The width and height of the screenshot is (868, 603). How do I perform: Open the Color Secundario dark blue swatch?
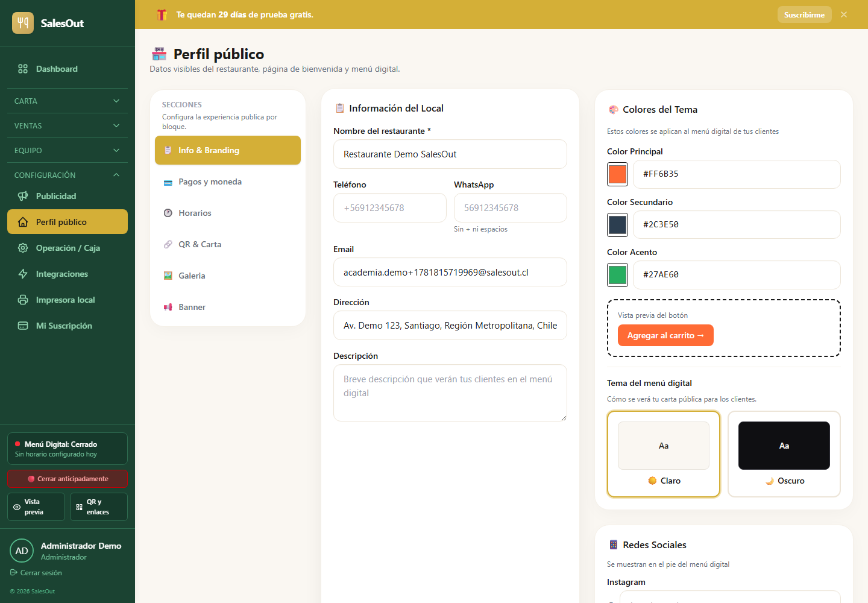[x=617, y=224]
